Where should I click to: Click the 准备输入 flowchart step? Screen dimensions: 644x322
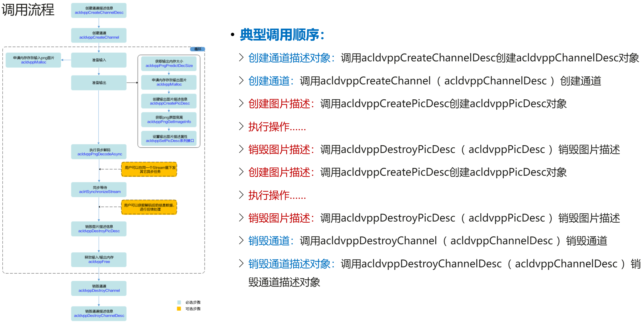click(x=99, y=60)
